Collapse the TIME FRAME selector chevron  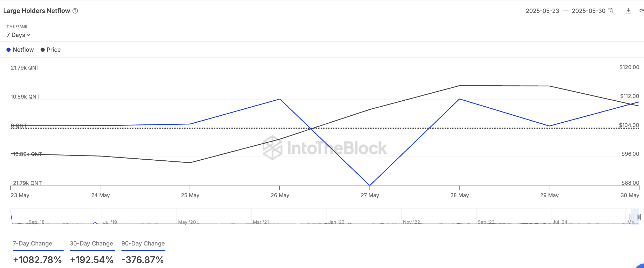(x=29, y=35)
